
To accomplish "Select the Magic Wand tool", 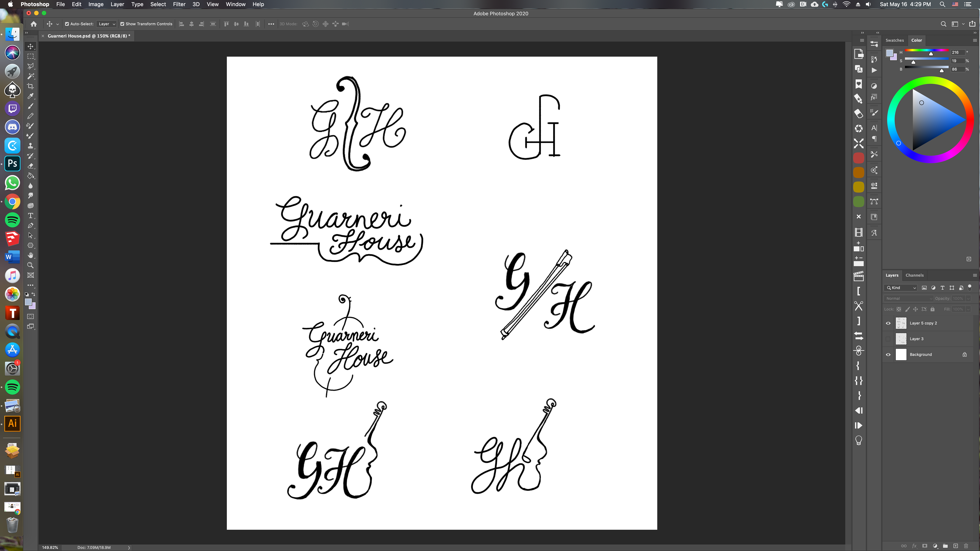I will [x=30, y=76].
